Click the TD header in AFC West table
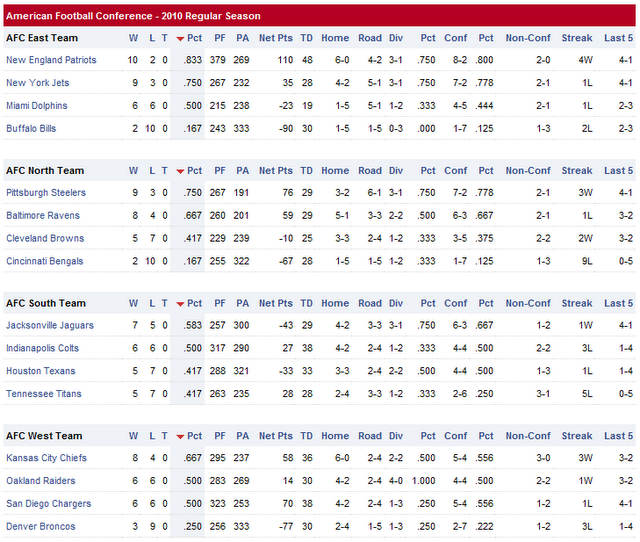Screen dimensions: 640x542 click(306, 436)
